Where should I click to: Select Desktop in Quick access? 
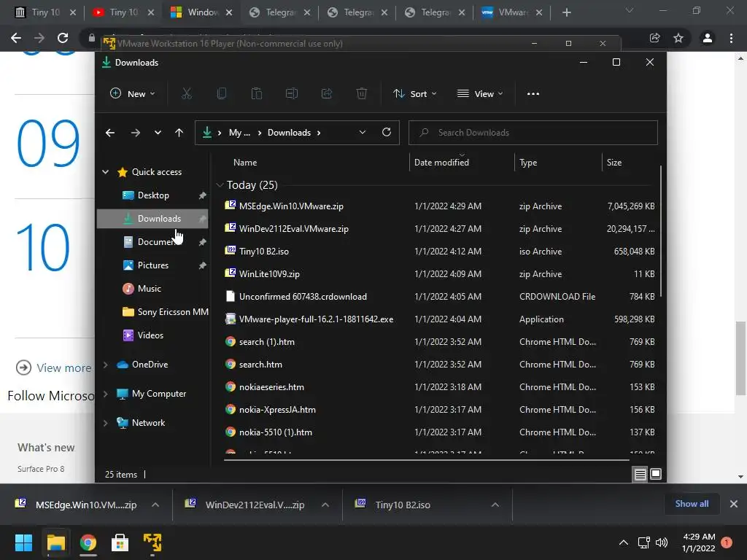click(152, 195)
